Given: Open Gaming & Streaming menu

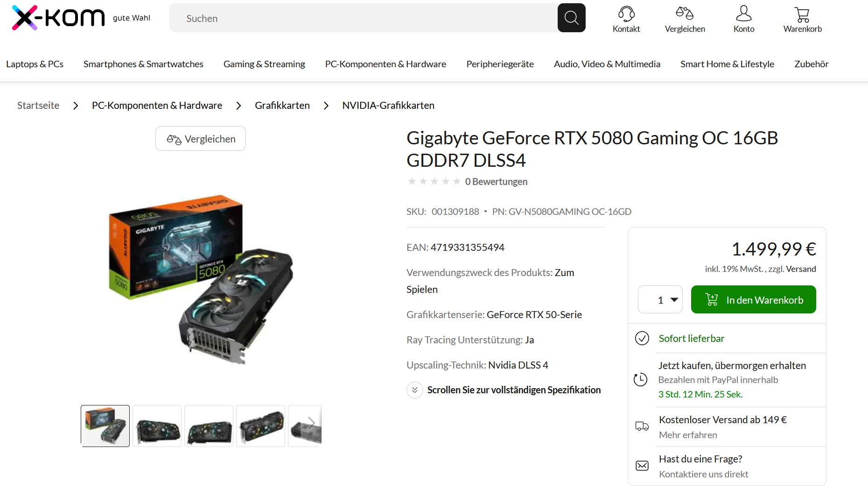Looking at the screenshot, I should [264, 64].
